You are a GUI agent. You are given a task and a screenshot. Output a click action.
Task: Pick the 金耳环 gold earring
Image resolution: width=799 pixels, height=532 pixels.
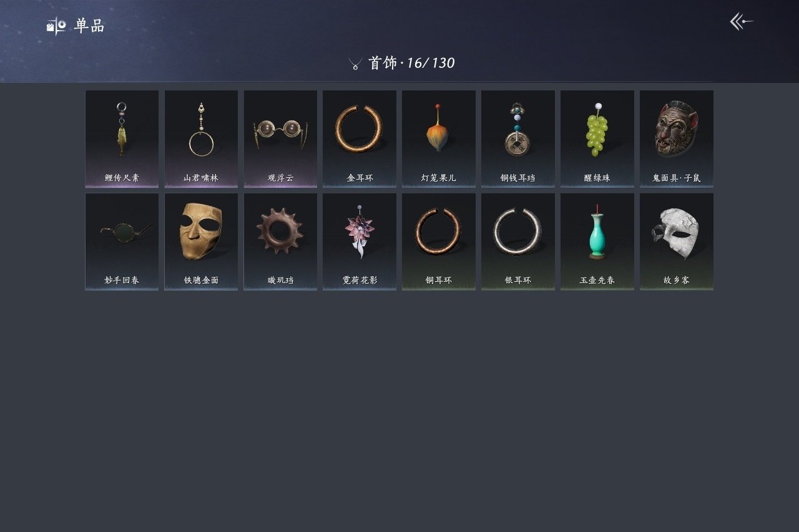point(360,139)
